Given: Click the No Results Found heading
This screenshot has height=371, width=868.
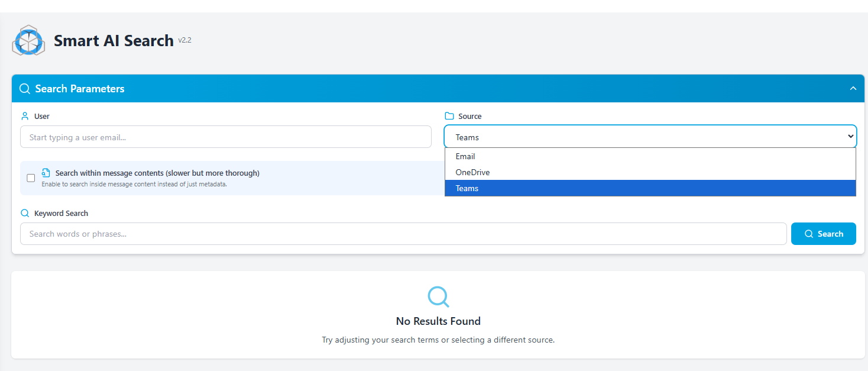Looking at the screenshot, I should point(438,321).
